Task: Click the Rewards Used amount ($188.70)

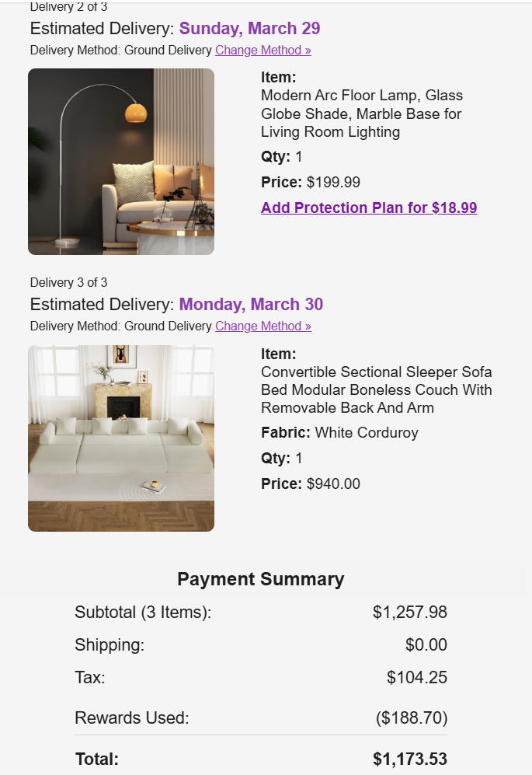Action: tap(412, 718)
